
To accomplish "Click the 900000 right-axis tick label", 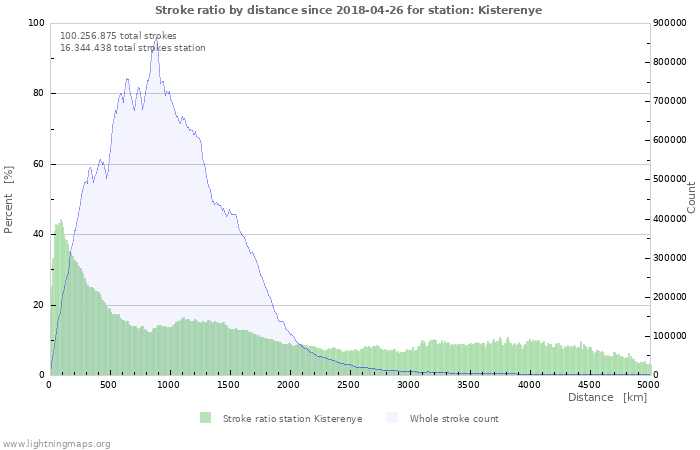I will tap(670, 23).
